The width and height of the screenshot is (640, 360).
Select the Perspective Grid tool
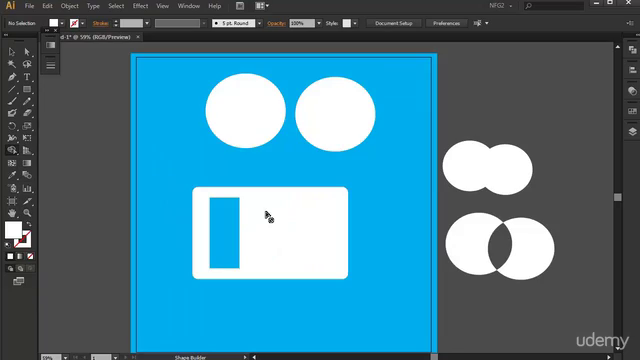click(x=27, y=150)
